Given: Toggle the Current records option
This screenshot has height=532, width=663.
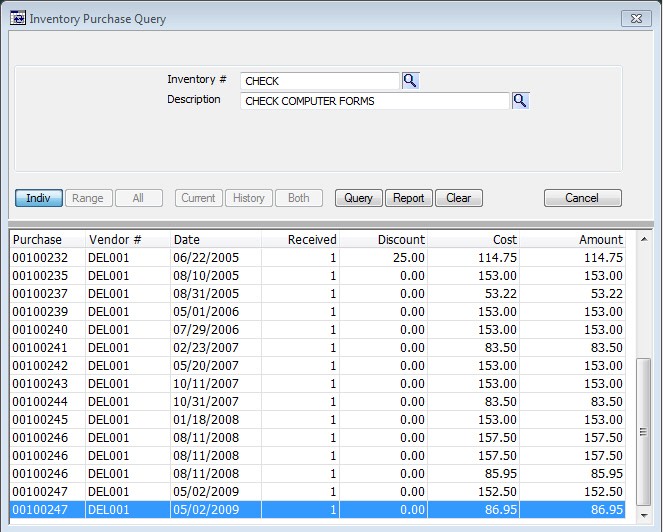Looking at the screenshot, I should [x=199, y=198].
